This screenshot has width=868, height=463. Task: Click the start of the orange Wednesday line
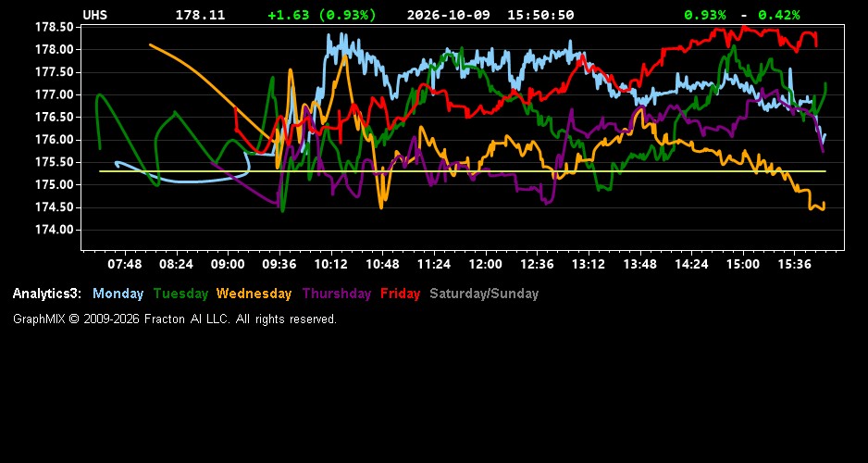pyautogui.click(x=151, y=44)
